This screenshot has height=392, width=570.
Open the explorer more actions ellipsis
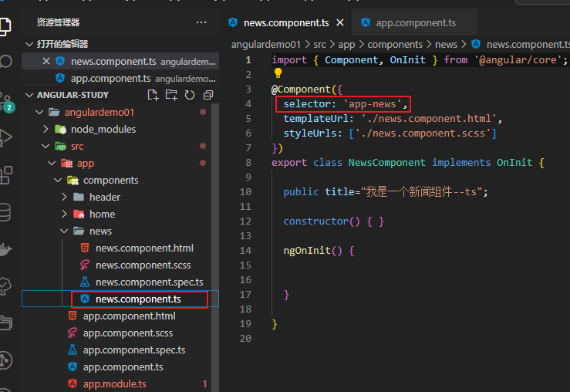(x=201, y=22)
